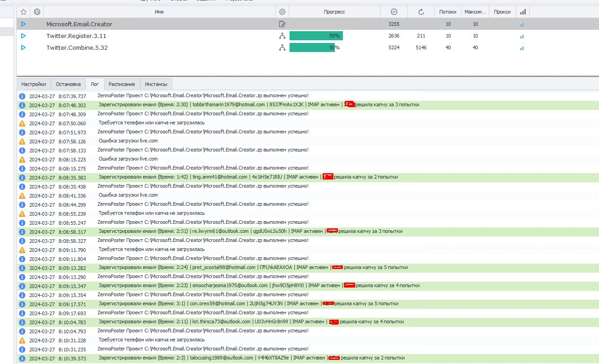Open edit icon on Microsoft.Email.Creator row
Viewport: 599px width, 364px height.
(282, 24)
